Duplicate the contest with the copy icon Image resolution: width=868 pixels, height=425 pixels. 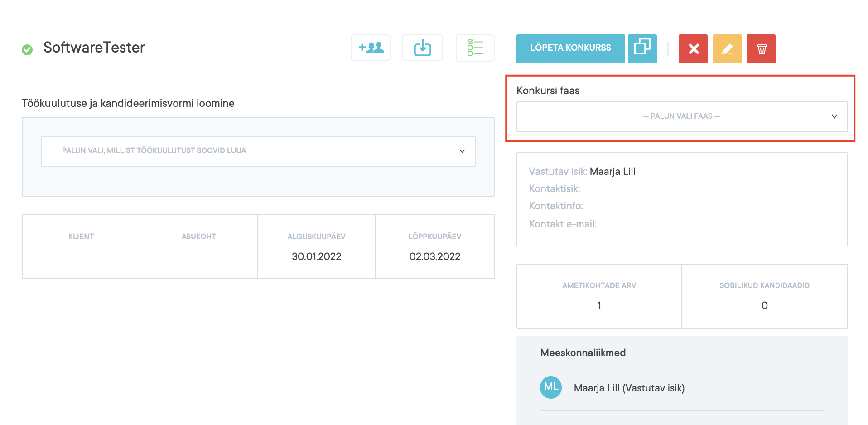point(642,48)
